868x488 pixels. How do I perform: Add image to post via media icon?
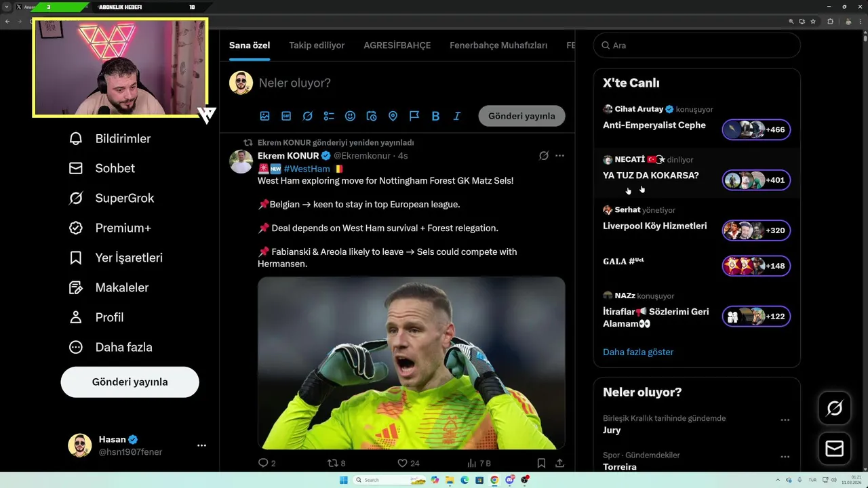265,116
